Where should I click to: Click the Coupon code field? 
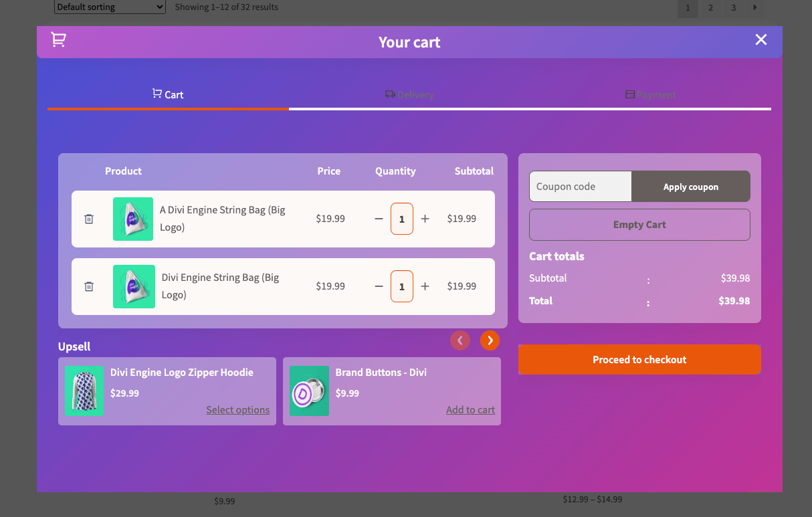(580, 187)
